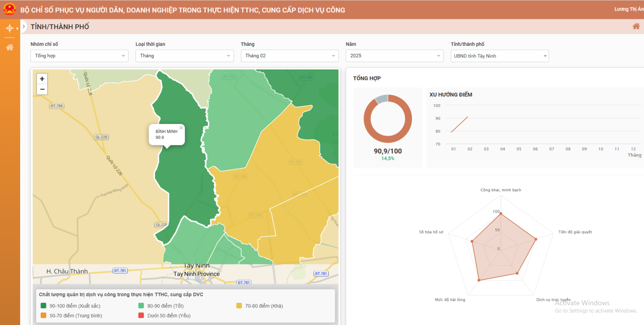
Task: Click the 90,9/100 score text
Action: click(388, 151)
